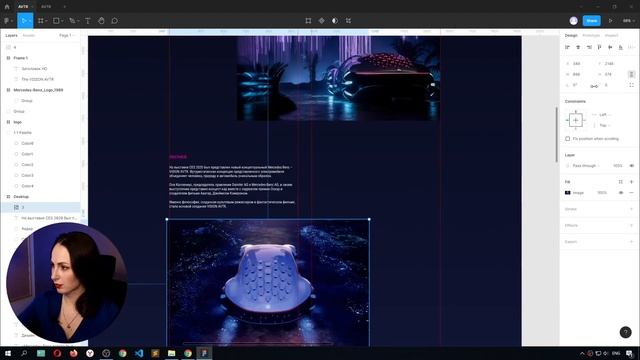Open the zoom level dropdown
This screenshot has height=360, width=640.
tap(628, 20)
